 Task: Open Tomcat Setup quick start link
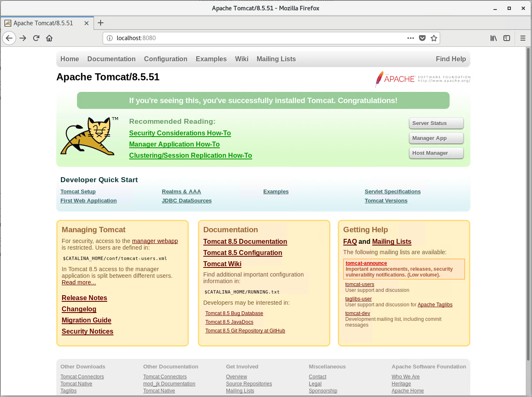[78, 192]
